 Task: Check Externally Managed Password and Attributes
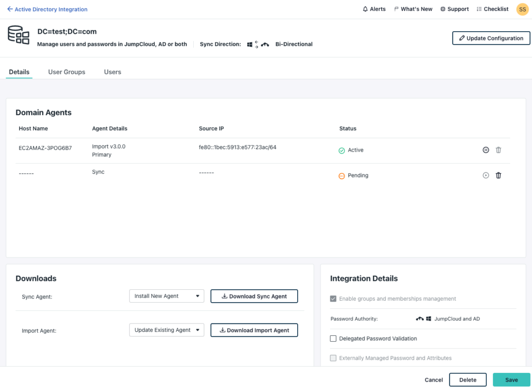(x=334, y=358)
